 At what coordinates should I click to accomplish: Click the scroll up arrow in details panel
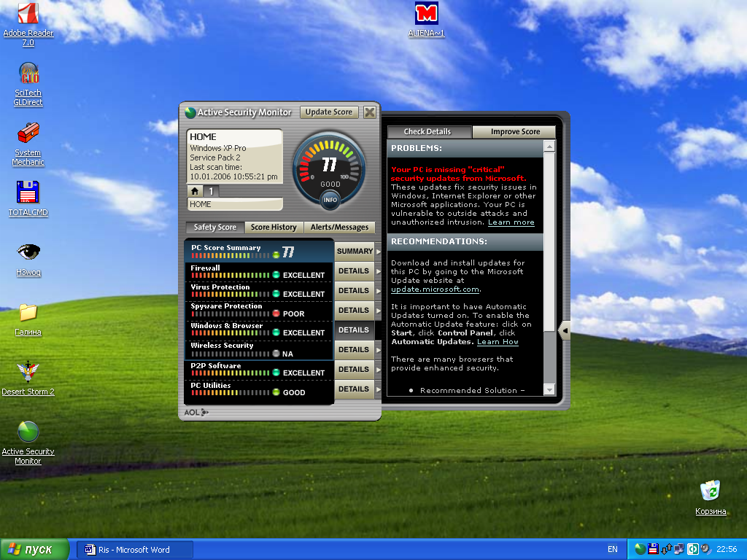click(x=549, y=146)
